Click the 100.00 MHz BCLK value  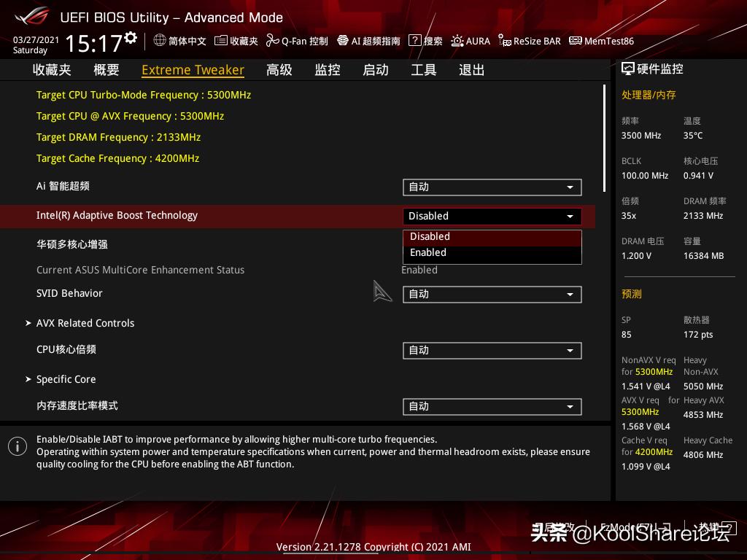(x=645, y=176)
